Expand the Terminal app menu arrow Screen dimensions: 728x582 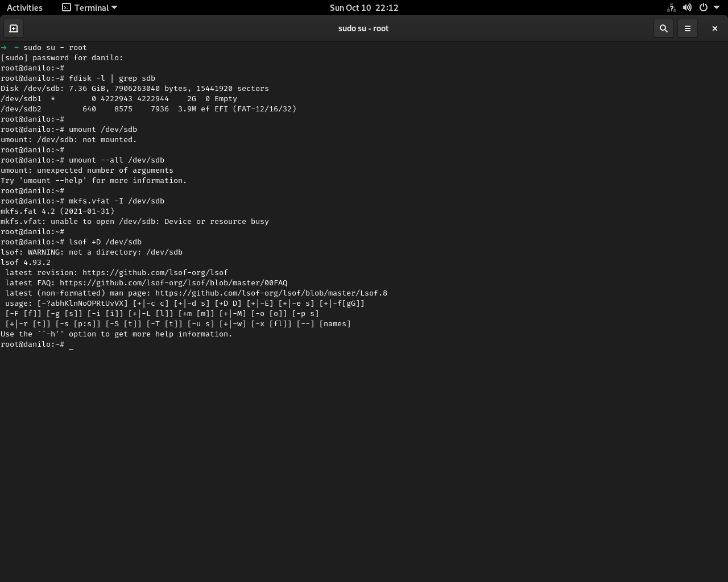pos(114,7)
